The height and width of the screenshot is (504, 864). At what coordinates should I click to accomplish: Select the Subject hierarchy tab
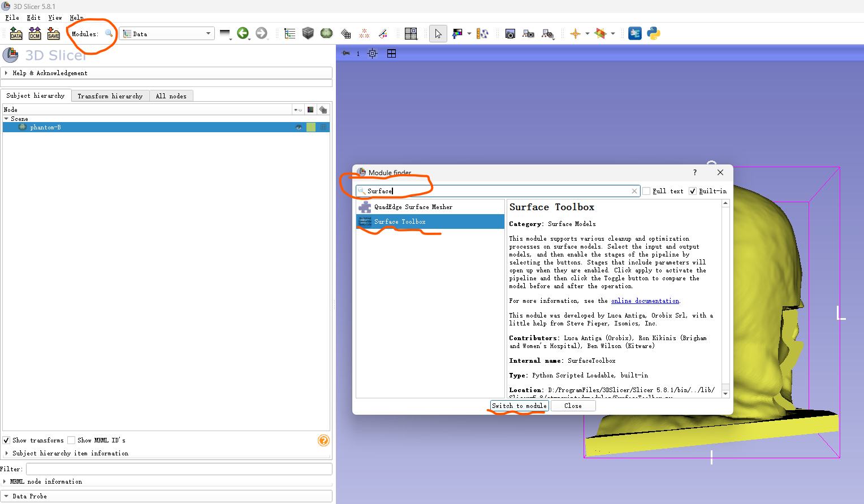pos(36,95)
